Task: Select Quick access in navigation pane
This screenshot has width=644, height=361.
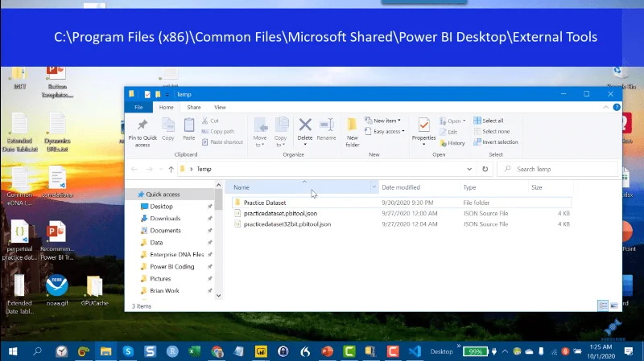Action: coord(163,195)
